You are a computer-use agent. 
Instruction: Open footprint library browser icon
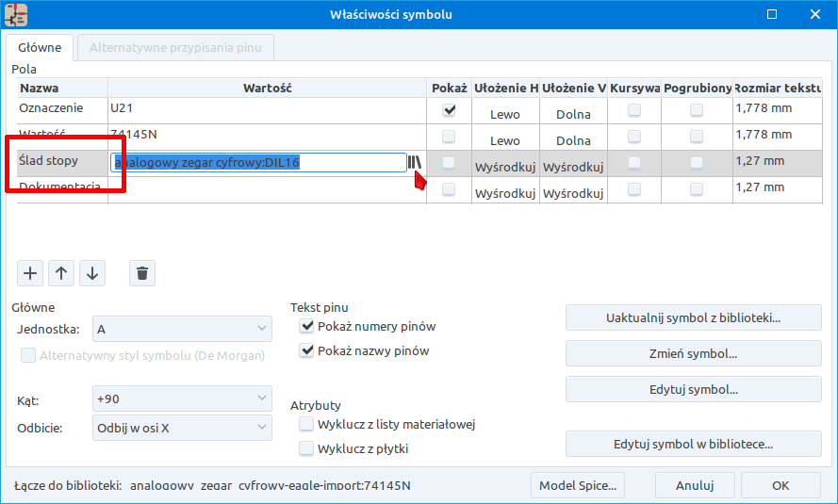pos(415,162)
